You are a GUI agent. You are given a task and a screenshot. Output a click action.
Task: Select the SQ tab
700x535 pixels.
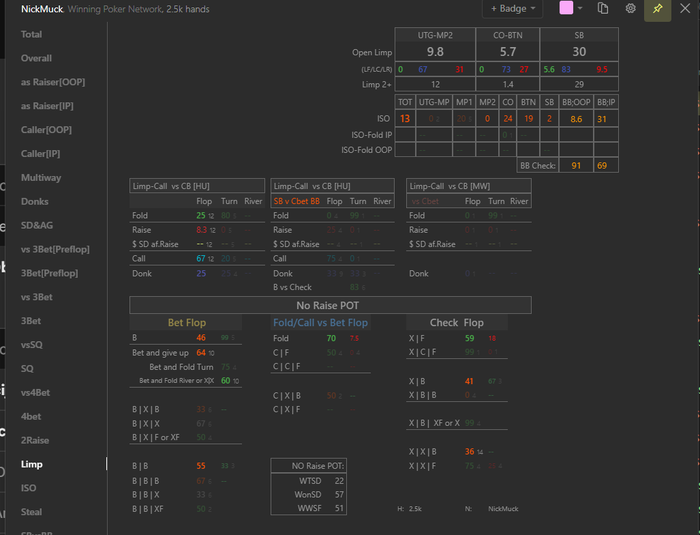pos(27,369)
